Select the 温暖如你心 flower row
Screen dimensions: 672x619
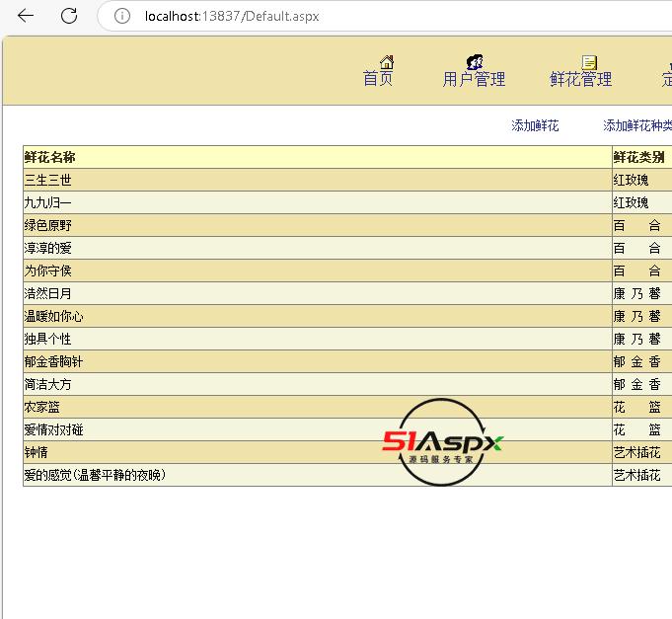347,316
